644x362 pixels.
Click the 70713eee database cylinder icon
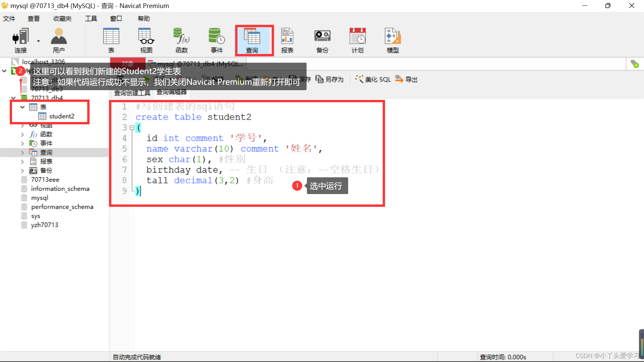24,180
